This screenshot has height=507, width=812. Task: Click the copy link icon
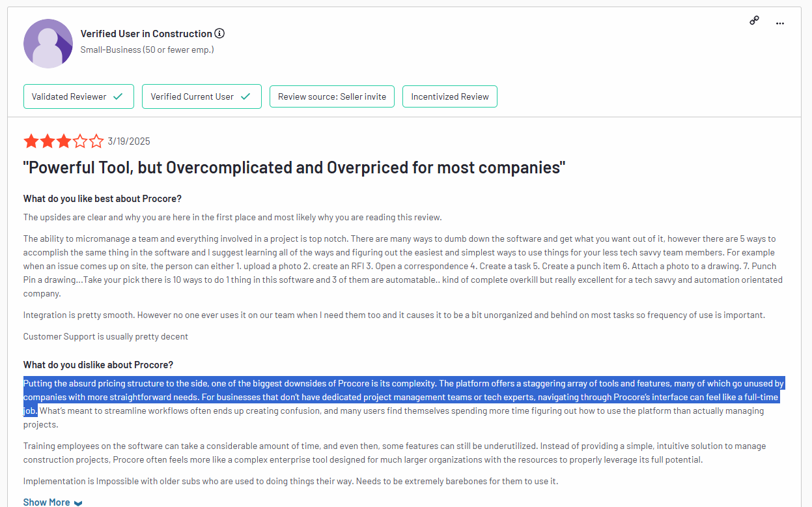[754, 20]
